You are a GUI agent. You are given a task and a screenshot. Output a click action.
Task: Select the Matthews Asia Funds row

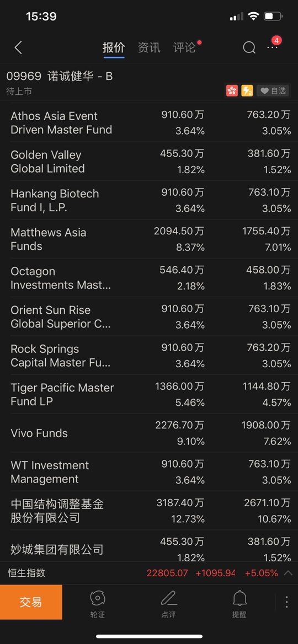point(149,239)
